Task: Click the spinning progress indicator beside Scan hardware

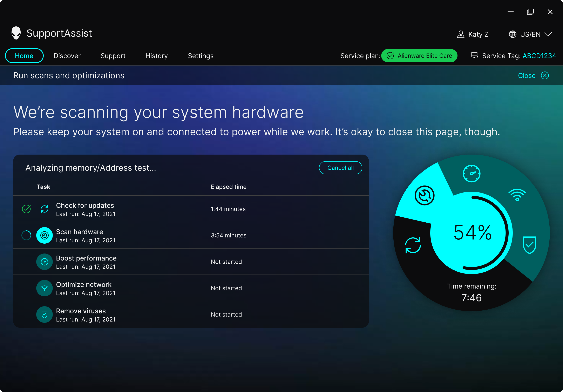Action: point(27,235)
